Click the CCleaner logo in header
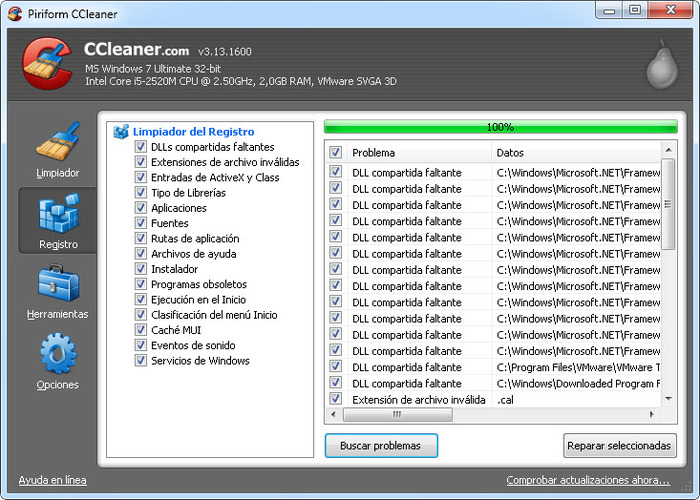The height and width of the screenshot is (500, 700). pos(47,63)
